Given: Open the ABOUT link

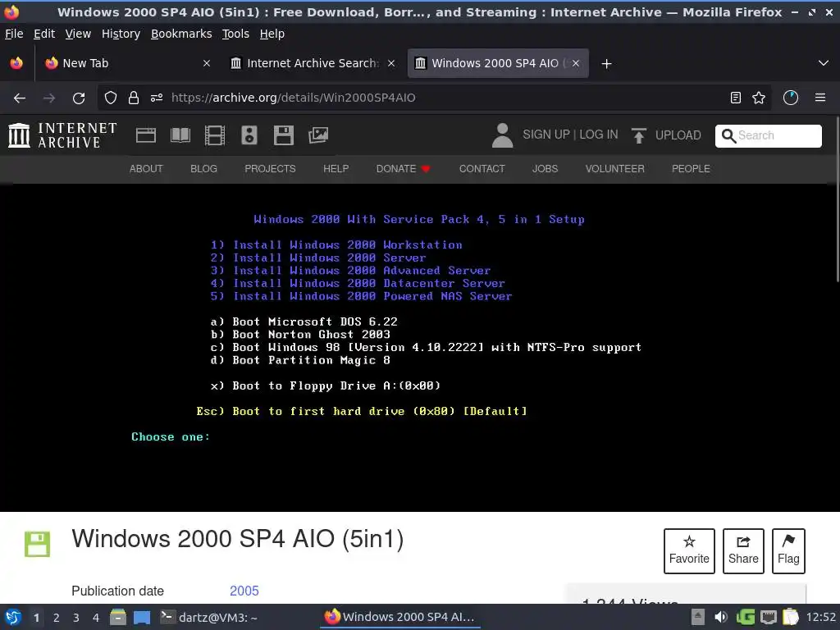Looking at the screenshot, I should tap(146, 169).
